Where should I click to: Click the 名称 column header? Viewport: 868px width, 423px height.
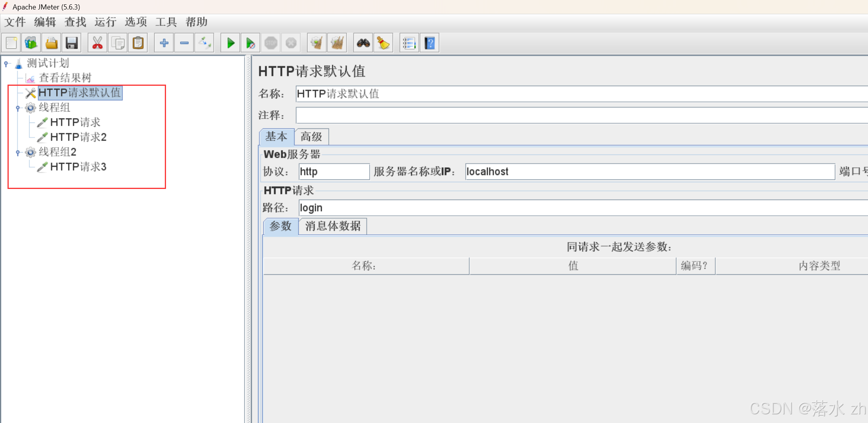pos(366,266)
